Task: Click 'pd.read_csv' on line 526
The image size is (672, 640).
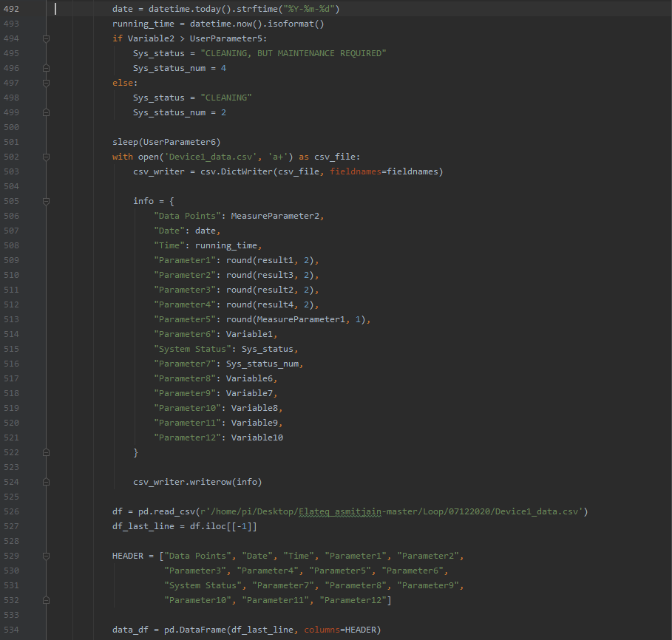Action: click(166, 512)
